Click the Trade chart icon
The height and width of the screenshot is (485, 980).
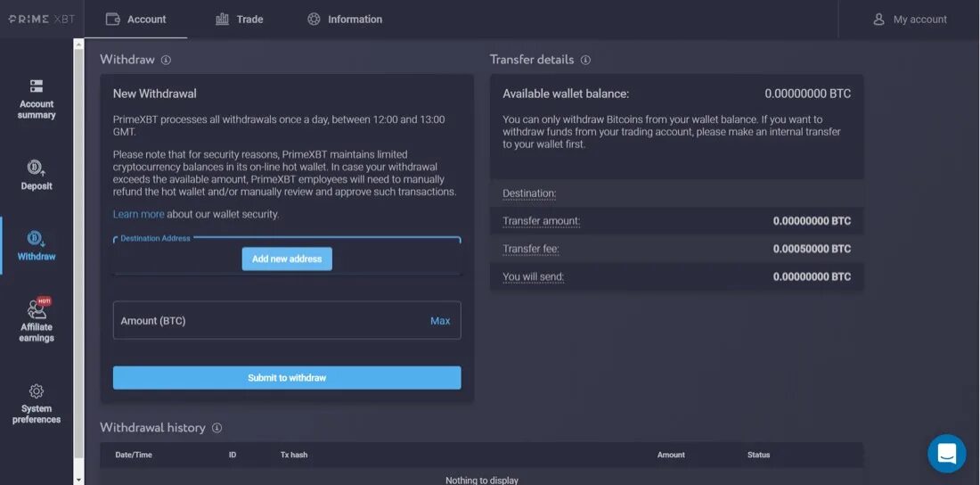[x=222, y=20]
